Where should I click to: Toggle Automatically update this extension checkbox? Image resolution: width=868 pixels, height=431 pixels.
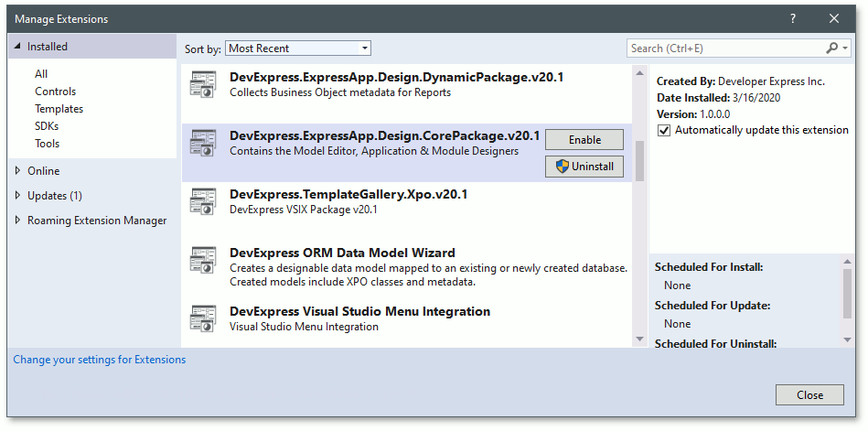click(x=664, y=130)
